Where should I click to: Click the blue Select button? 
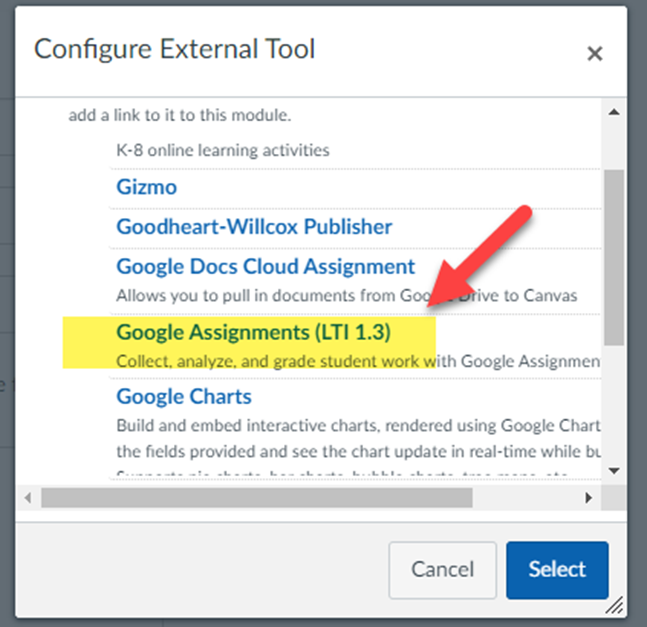click(x=556, y=569)
